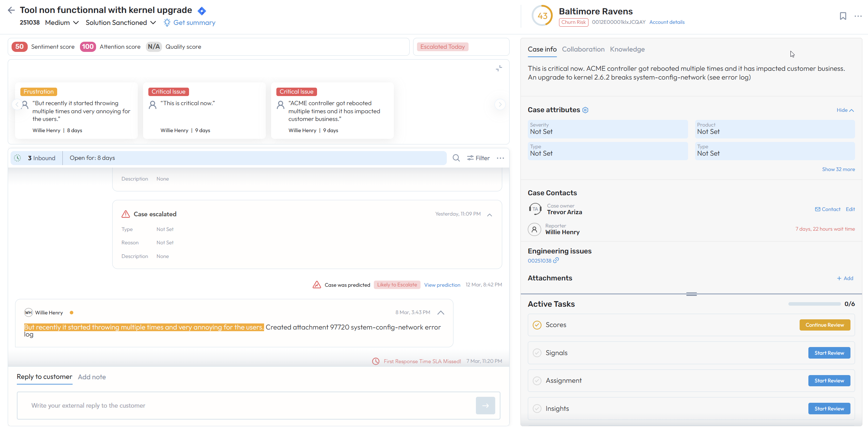This screenshot has height=428, width=868.
Task: Click the reply to customer text field
Action: pyautogui.click(x=245, y=406)
